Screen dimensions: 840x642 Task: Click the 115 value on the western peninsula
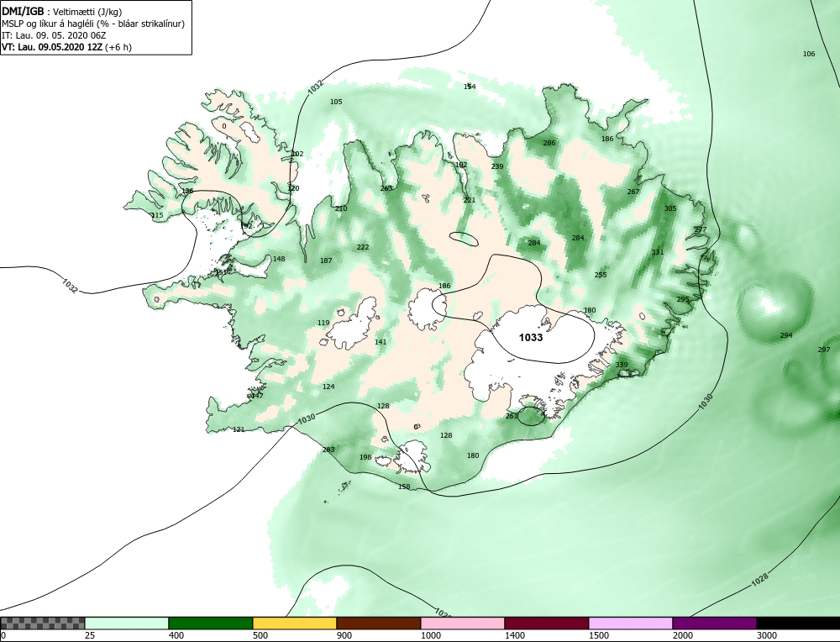(157, 215)
